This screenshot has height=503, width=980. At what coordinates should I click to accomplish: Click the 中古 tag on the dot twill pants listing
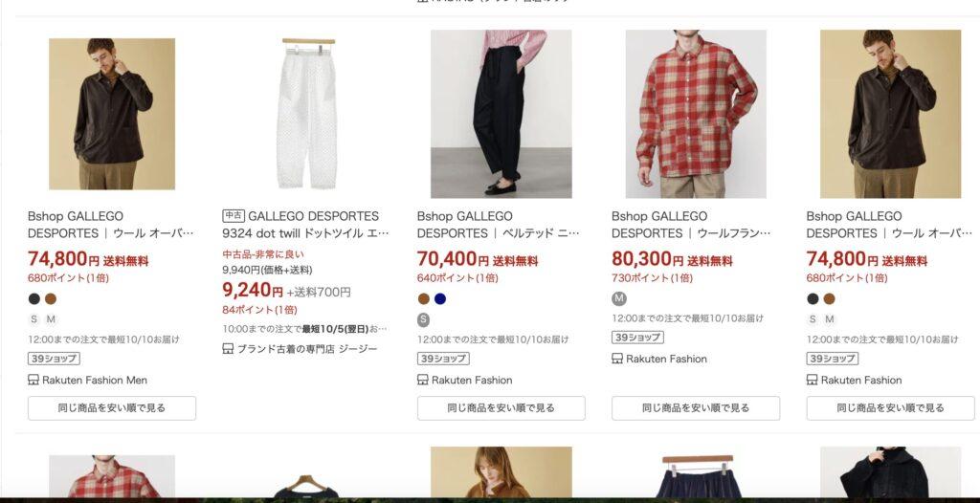234,215
